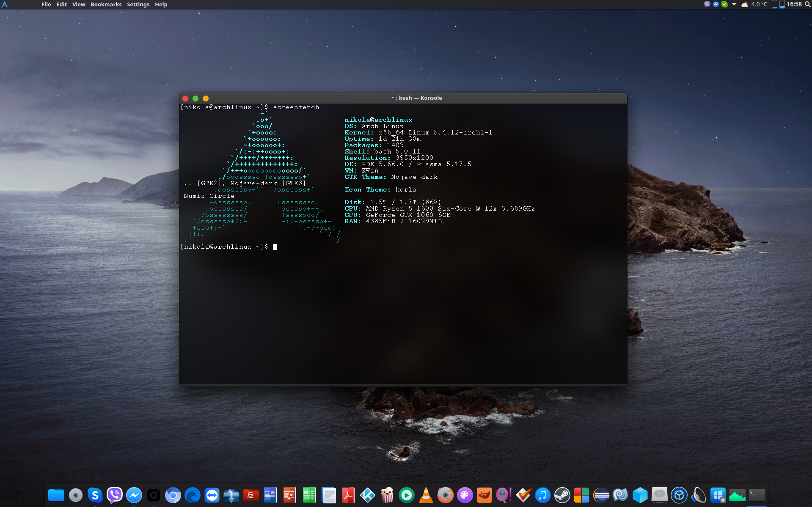Launch the black camera app in dock
812x507 pixels.
tap(154, 495)
